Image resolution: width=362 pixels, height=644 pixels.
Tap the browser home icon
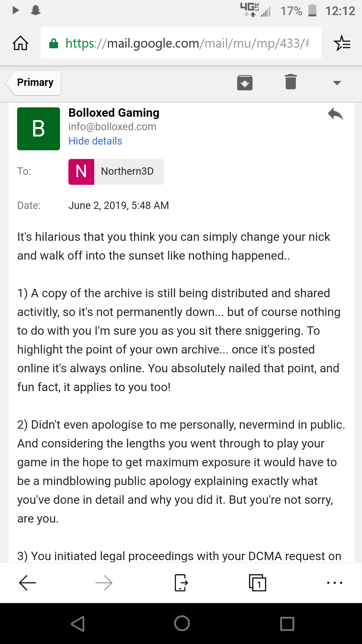click(x=20, y=43)
